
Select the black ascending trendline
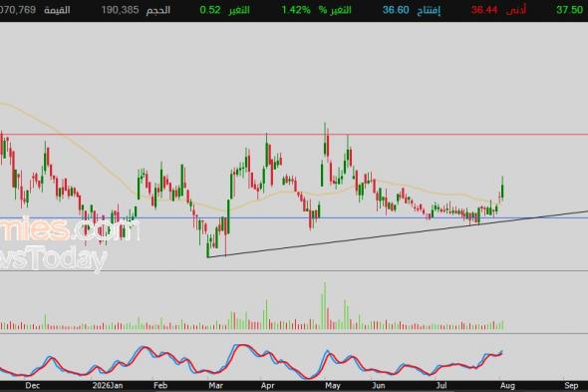pos(398,234)
